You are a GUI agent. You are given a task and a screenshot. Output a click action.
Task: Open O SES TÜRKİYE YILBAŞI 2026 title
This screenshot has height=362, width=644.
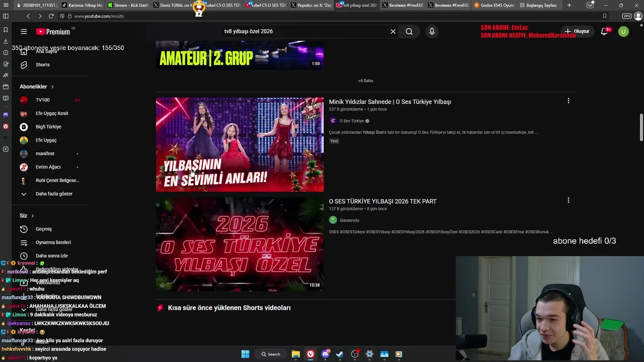pos(382,201)
